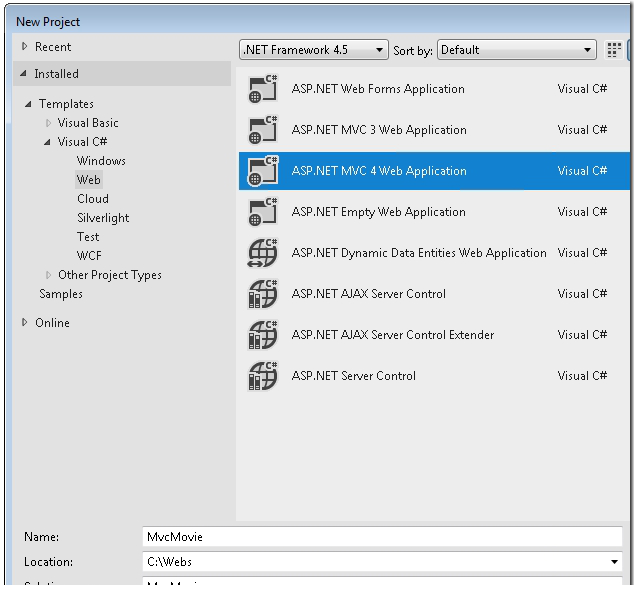Select the Windows template category
The height and width of the screenshot is (608, 634).
[x=101, y=161]
